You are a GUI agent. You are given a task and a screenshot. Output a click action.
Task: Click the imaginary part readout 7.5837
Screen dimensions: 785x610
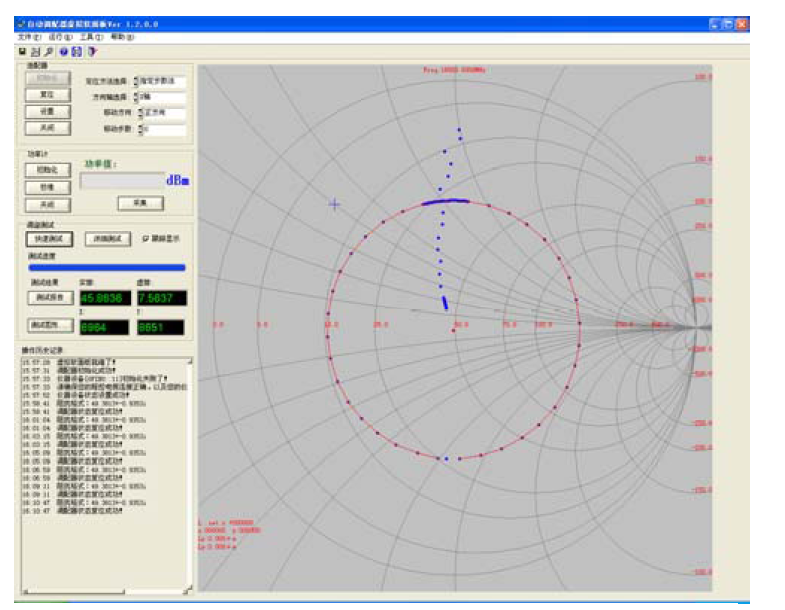click(x=162, y=298)
